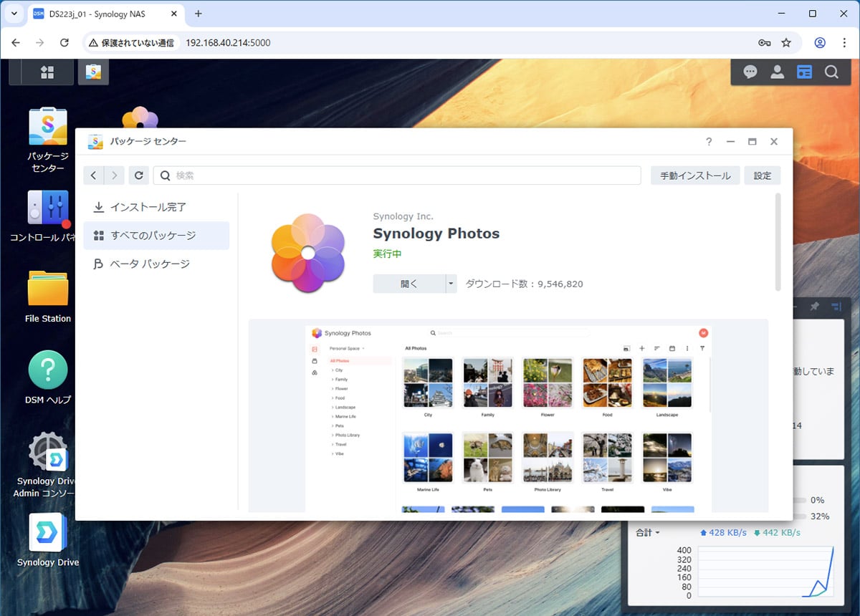Select the インストール完了 sidebar tab
Viewport: 860px width, 616px height.
[148, 207]
